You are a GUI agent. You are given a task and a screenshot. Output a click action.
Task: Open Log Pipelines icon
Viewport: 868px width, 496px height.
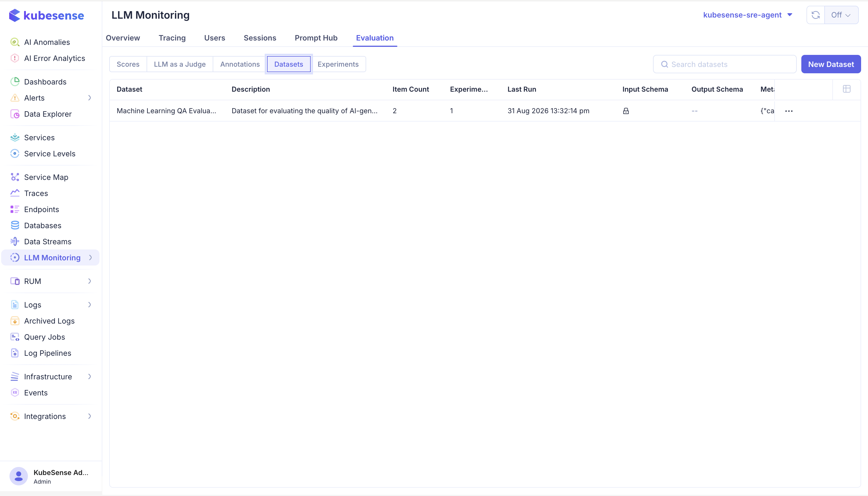coord(15,353)
